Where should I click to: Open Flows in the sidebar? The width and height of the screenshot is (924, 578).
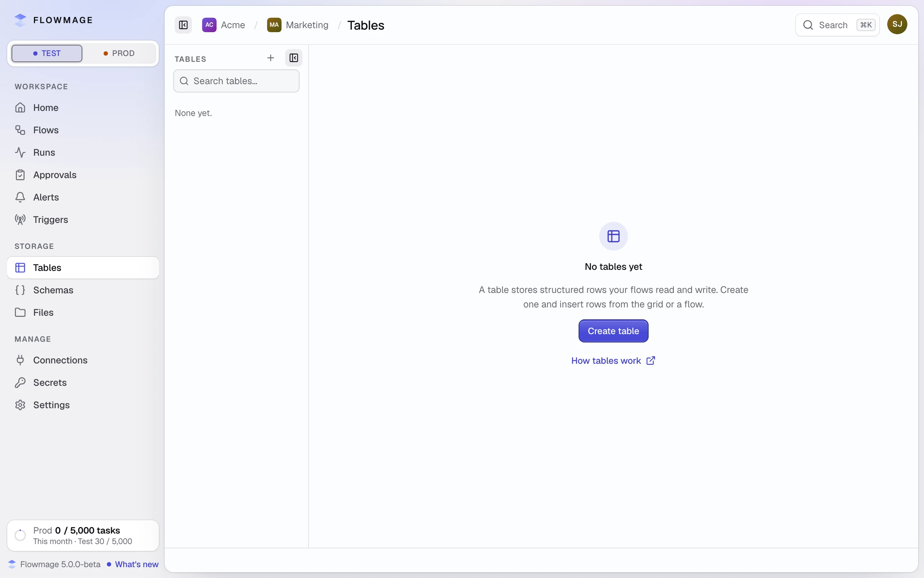[x=83, y=130]
